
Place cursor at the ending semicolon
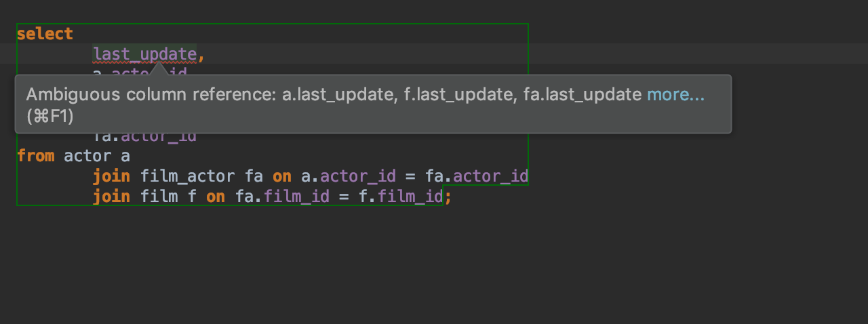tap(447, 197)
